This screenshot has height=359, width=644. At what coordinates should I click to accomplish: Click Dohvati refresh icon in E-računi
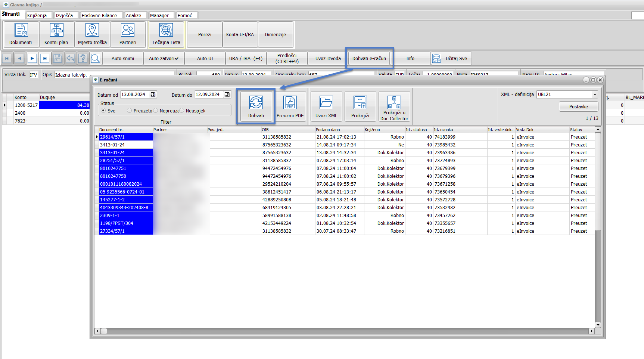(x=256, y=106)
